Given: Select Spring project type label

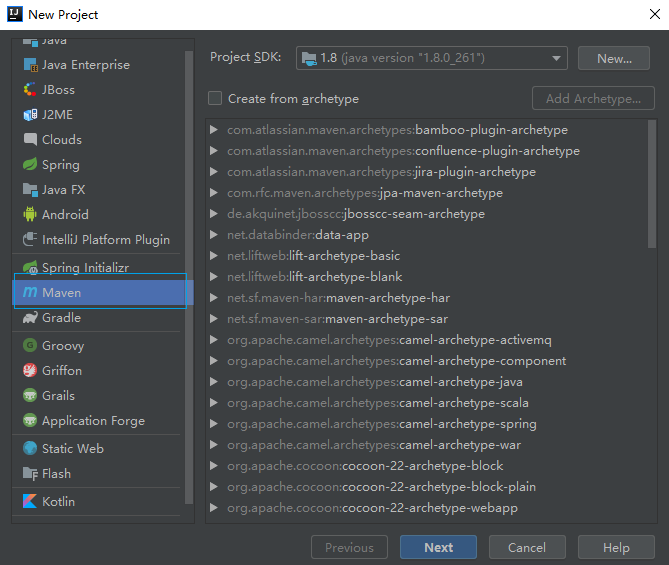Looking at the screenshot, I should coord(61,165).
